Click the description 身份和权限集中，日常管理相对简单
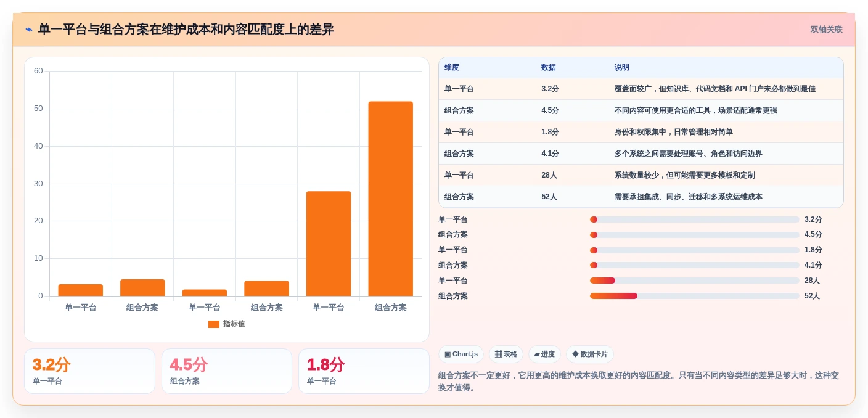Screen dimensions: 868x418 [x=674, y=132]
